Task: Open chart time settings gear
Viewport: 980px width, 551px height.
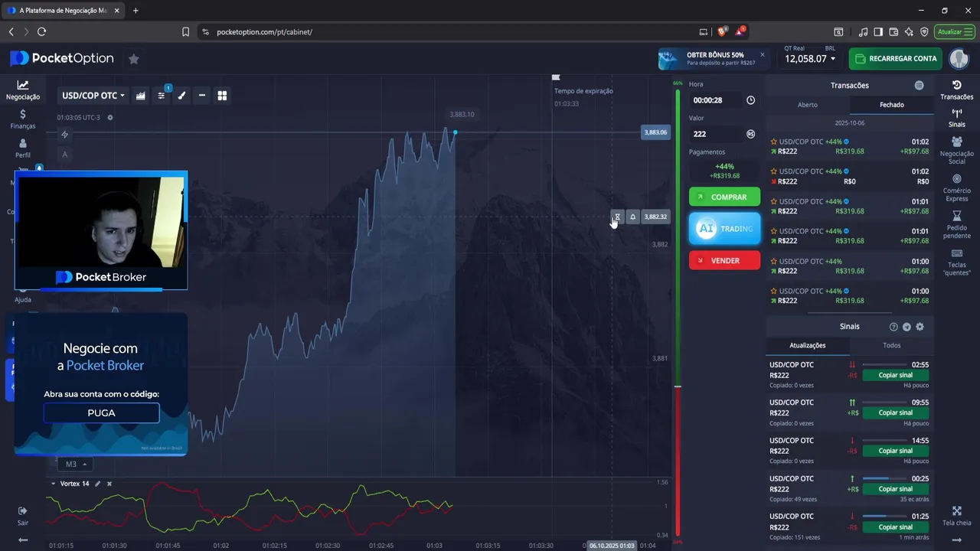Action: point(110,117)
